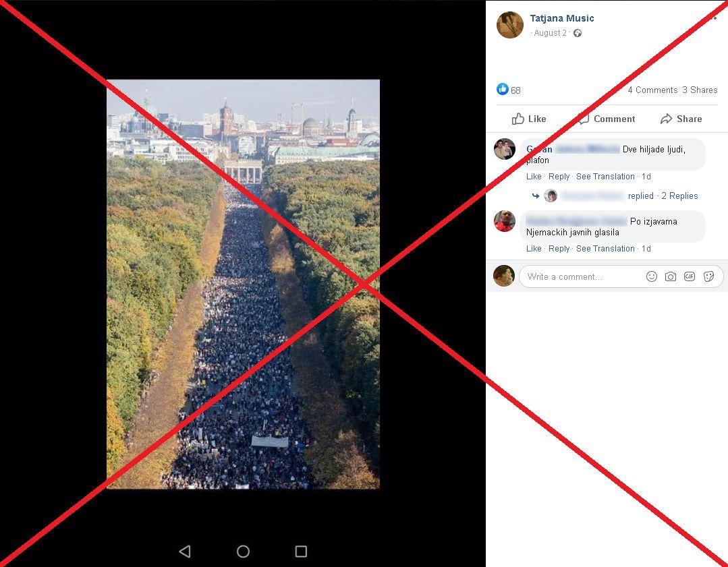This screenshot has height=567, width=728.
Task: Expand the 2 Replies thread
Action: click(x=679, y=196)
